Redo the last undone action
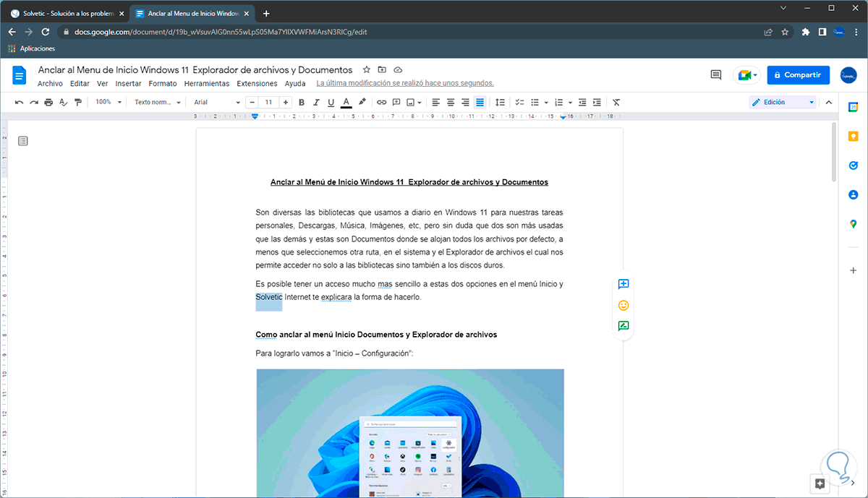Viewport: 868px width, 498px height. 34,103
